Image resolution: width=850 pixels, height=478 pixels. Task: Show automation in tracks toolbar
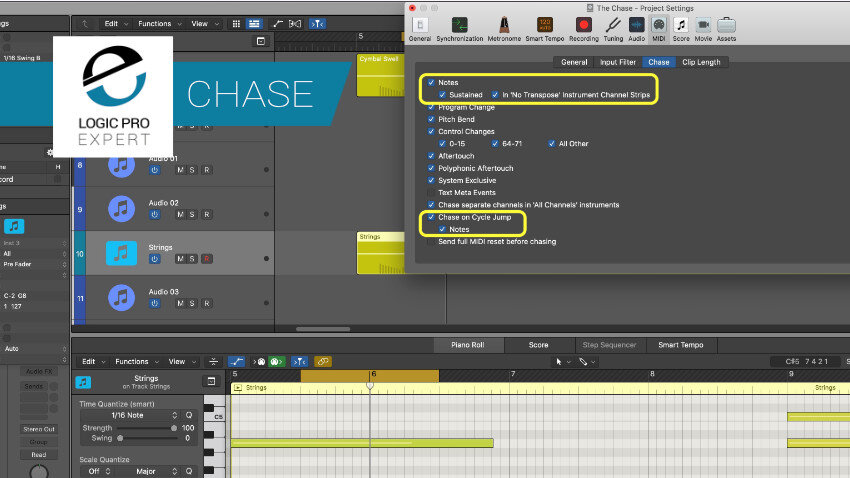click(278, 24)
